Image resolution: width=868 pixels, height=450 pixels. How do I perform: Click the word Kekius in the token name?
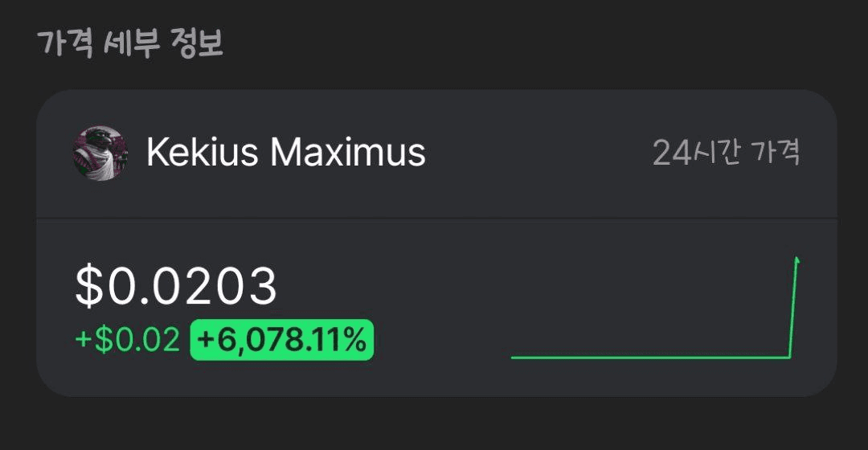point(203,153)
